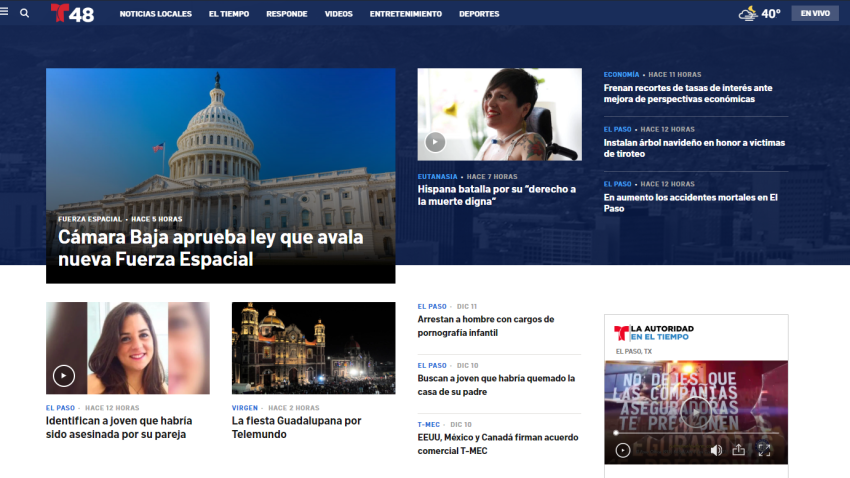
Task: Click El Paso tag above En aumento
Action: coord(617,184)
